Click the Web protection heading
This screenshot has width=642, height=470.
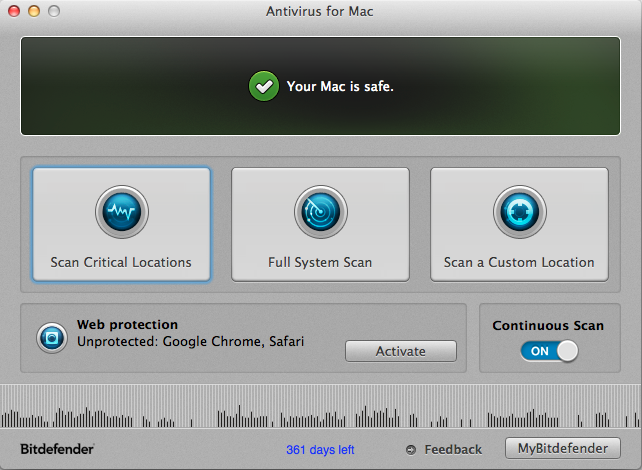pyautogui.click(x=127, y=325)
